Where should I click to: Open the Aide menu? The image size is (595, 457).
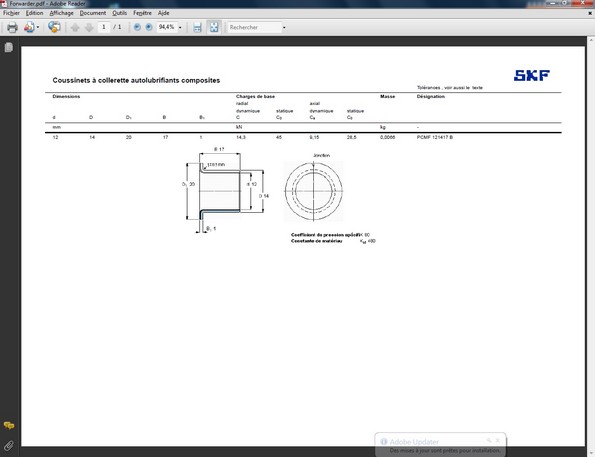click(164, 13)
